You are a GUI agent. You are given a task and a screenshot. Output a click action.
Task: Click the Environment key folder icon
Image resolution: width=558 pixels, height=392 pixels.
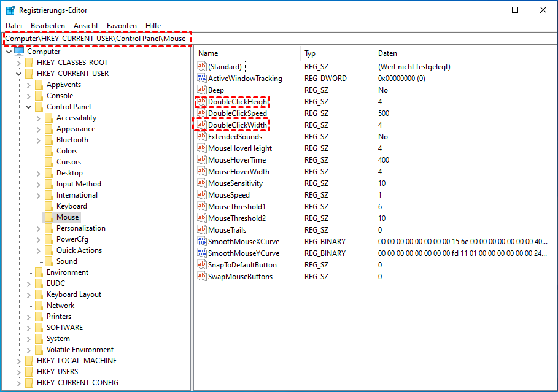[x=39, y=272]
